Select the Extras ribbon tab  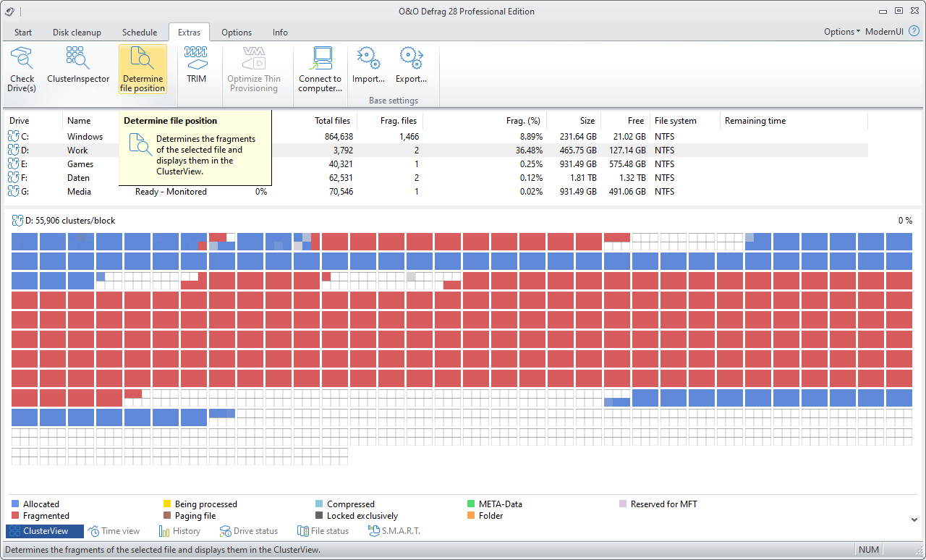pyautogui.click(x=190, y=32)
